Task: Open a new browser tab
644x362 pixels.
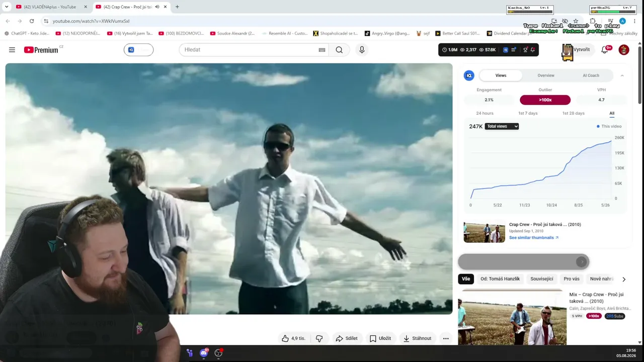Action: pyautogui.click(x=177, y=7)
